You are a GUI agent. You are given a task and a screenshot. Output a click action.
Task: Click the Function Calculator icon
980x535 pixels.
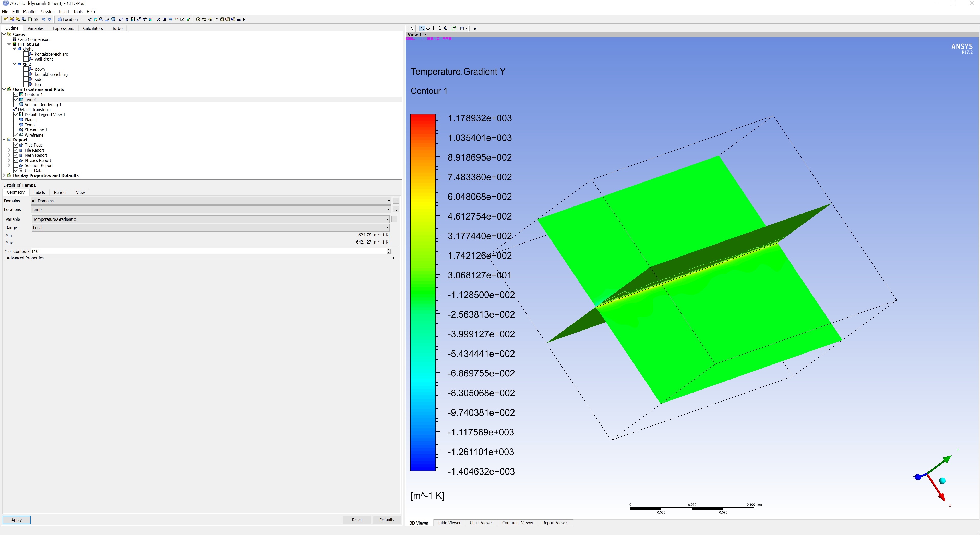coord(221,19)
